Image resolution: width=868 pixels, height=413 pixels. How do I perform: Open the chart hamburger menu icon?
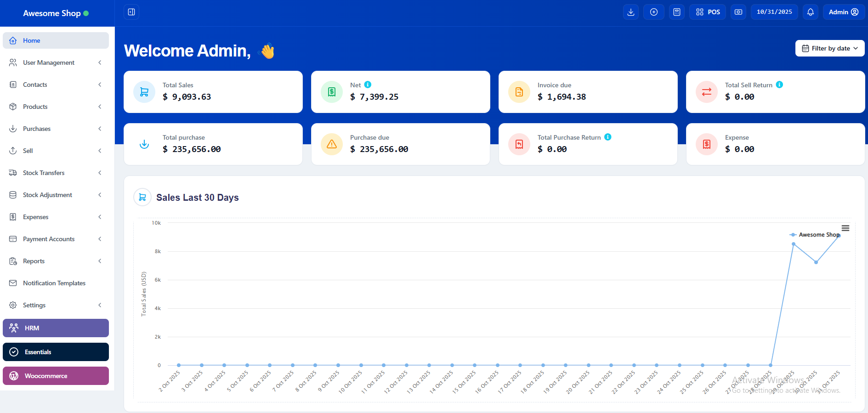tap(845, 228)
